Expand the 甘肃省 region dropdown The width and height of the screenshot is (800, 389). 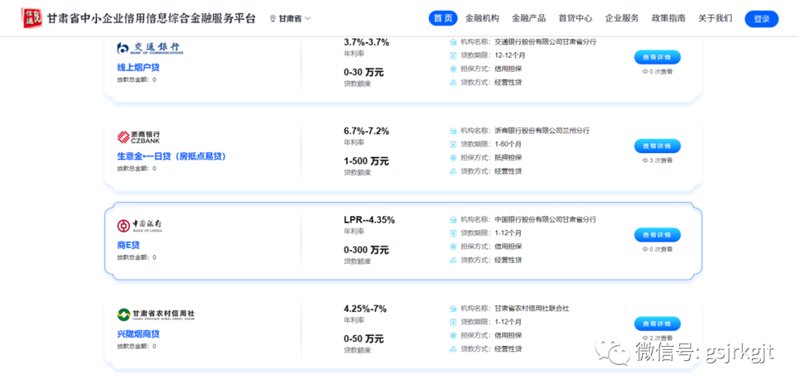click(290, 19)
